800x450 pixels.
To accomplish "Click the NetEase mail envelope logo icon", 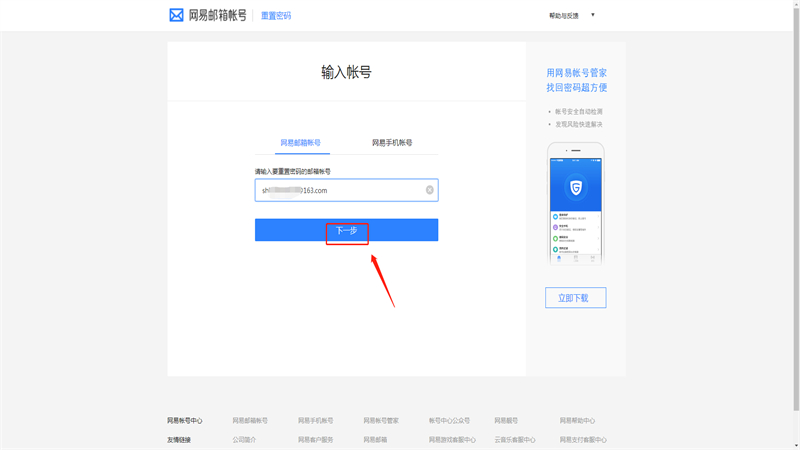I will pyautogui.click(x=176, y=15).
